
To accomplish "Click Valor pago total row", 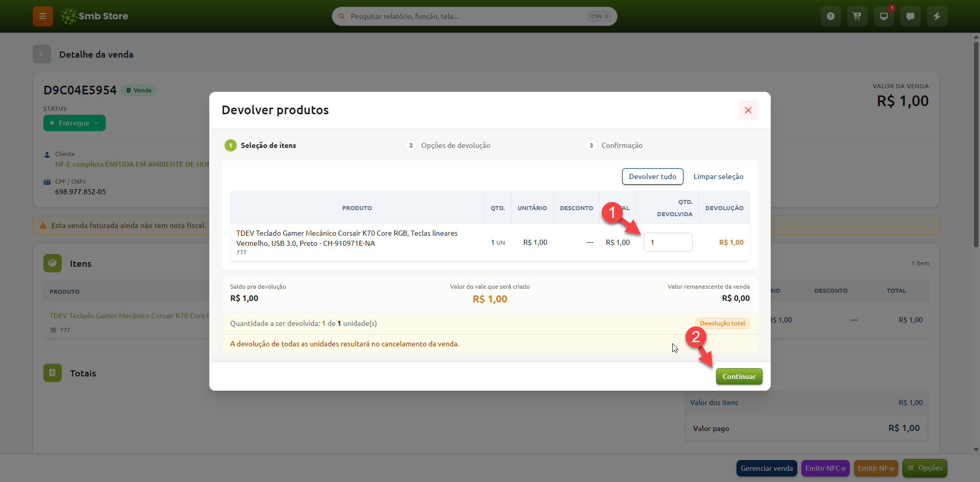I will click(x=806, y=428).
